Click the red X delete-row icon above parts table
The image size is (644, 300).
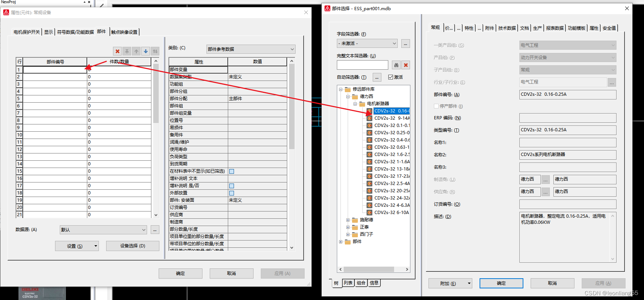click(117, 52)
